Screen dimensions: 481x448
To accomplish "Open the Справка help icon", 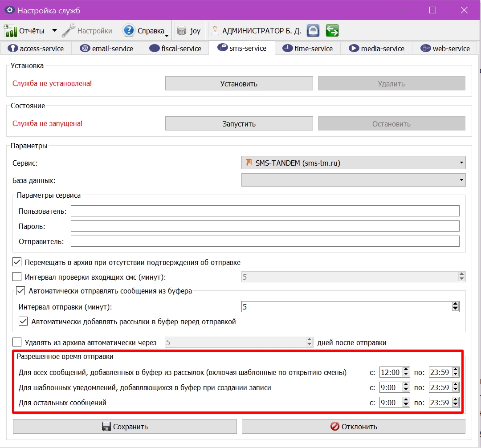I will (x=129, y=30).
